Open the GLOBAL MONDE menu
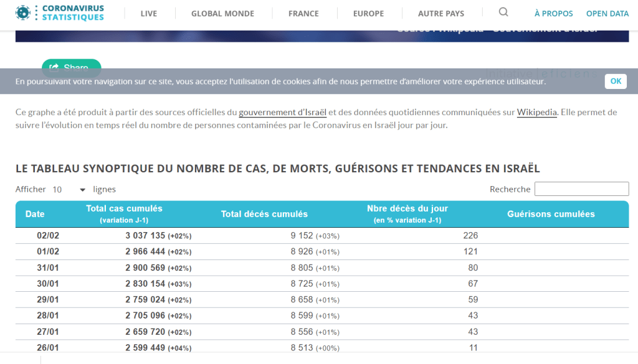The width and height of the screenshot is (638, 364). (222, 14)
